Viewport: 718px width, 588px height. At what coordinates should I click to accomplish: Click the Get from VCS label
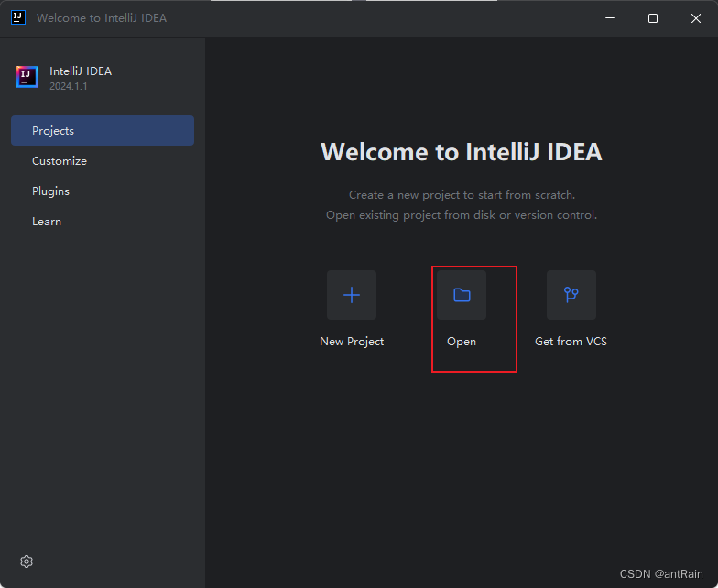point(571,342)
